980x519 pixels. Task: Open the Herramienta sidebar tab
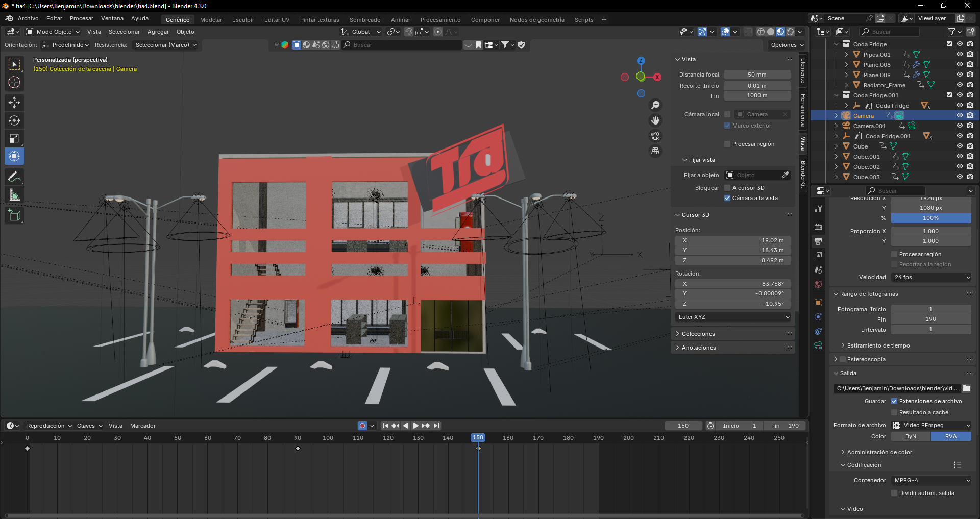[x=803, y=110]
